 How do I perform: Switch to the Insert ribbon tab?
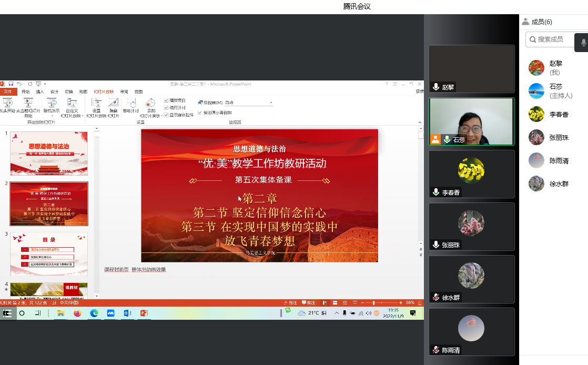pyautogui.click(x=40, y=92)
